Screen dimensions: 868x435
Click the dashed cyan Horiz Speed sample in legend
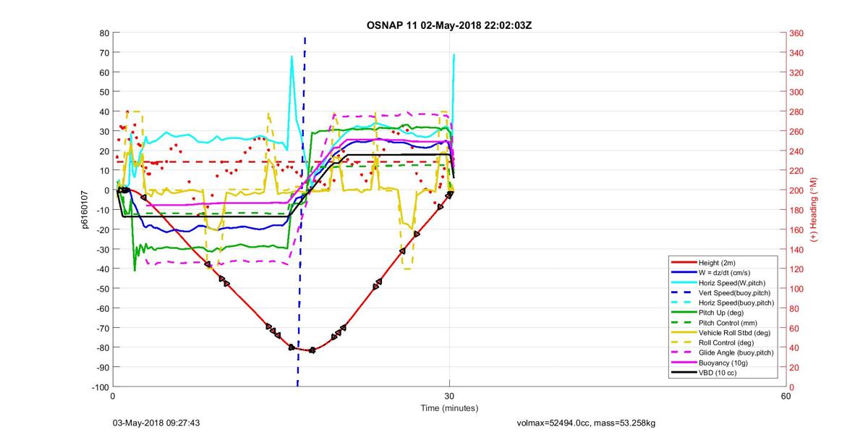684,303
